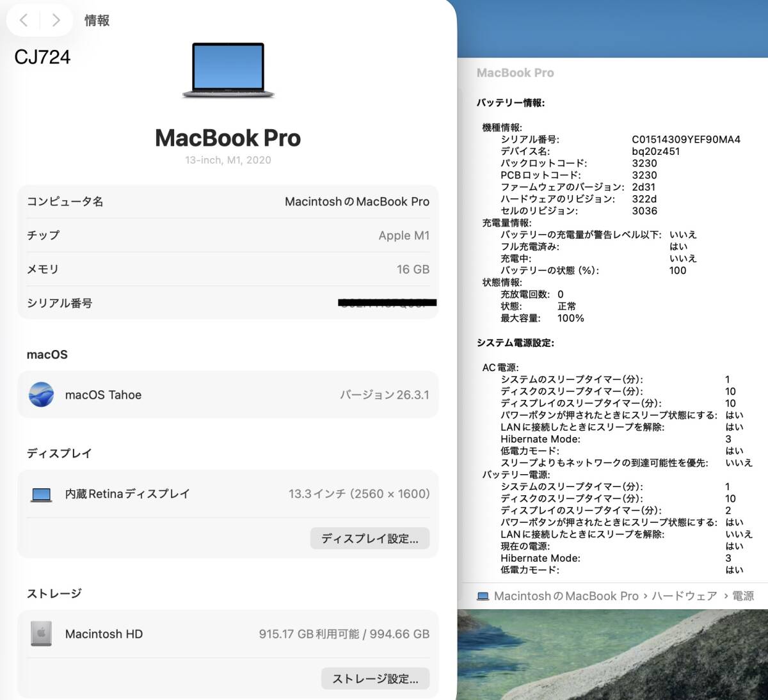Go back with the left chevron
Image resolution: width=768 pixels, height=700 pixels.
click(24, 20)
